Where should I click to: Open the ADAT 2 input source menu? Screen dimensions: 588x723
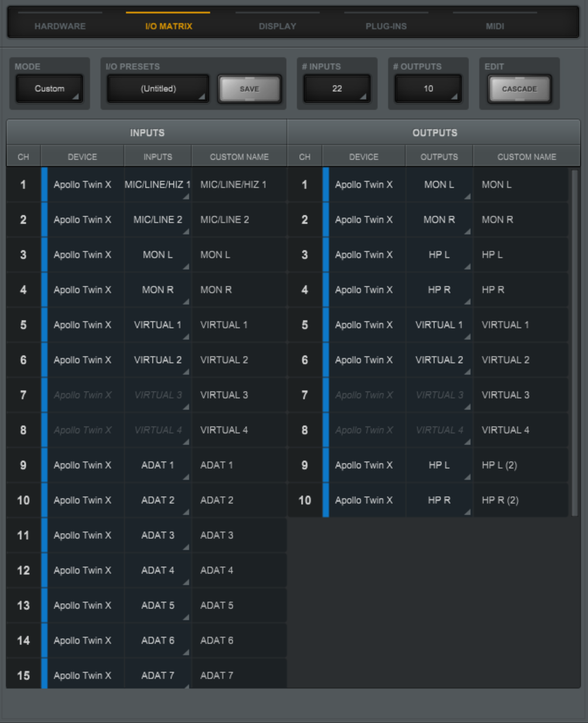pyautogui.click(x=158, y=500)
